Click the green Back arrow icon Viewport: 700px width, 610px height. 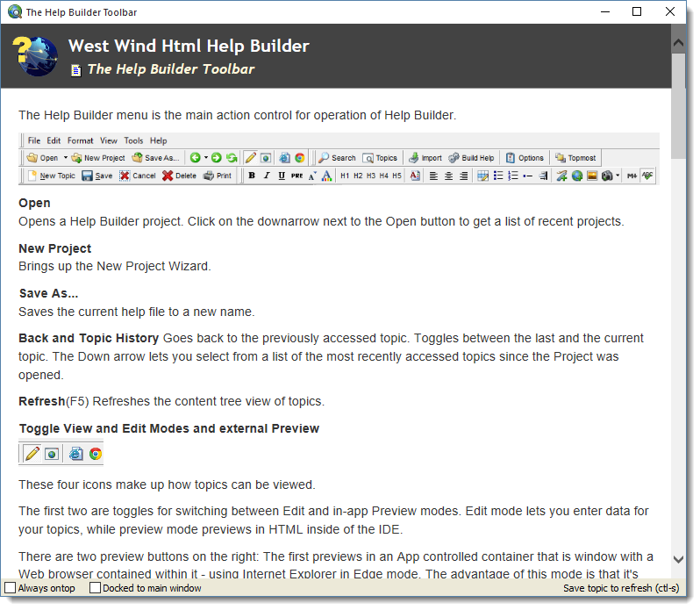pyautogui.click(x=195, y=158)
